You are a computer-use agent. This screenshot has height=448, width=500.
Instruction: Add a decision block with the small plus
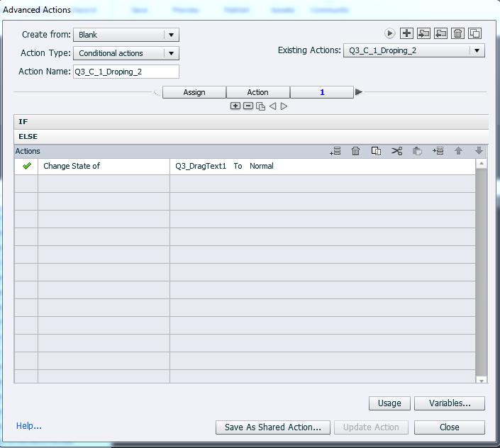click(x=235, y=106)
